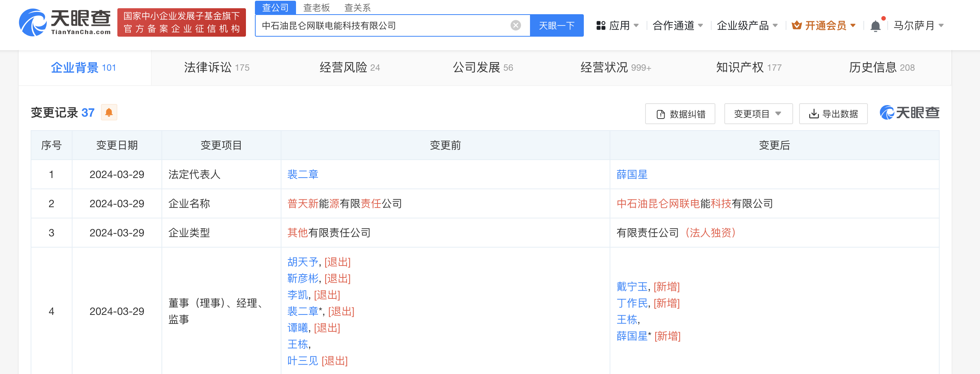
Task: Clear the search box using the x icon
Action: pos(515,25)
